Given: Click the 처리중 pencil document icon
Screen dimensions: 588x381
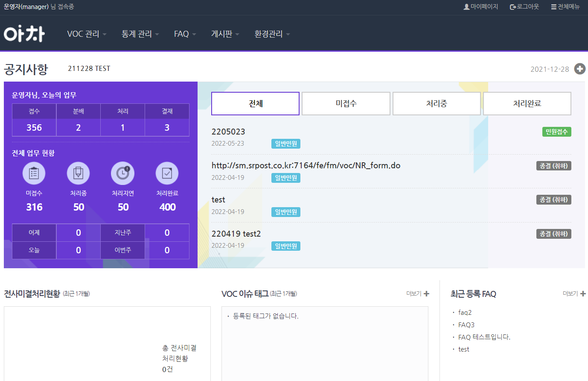Looking at the screenshot, I should (x=79, y=173).
